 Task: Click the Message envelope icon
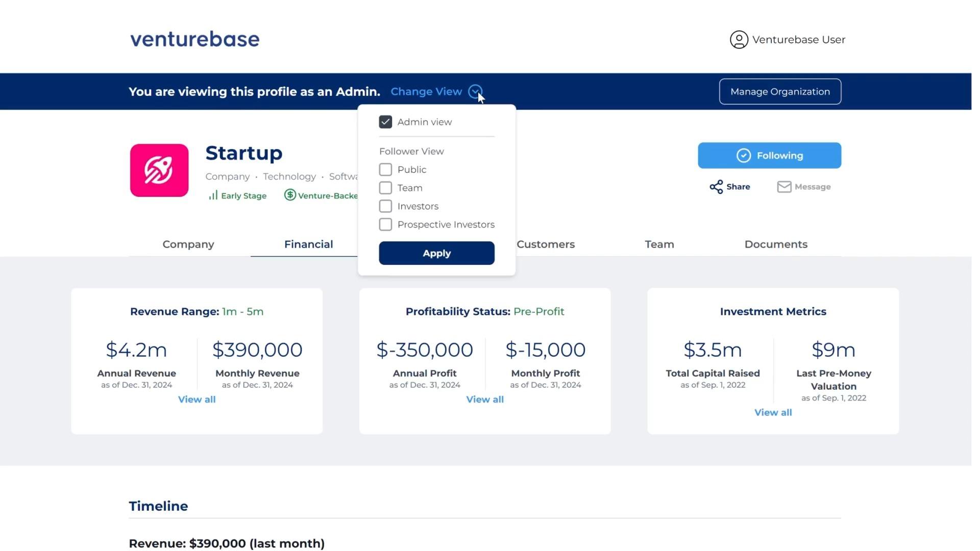pyautogui.click(x=784, y=187)
